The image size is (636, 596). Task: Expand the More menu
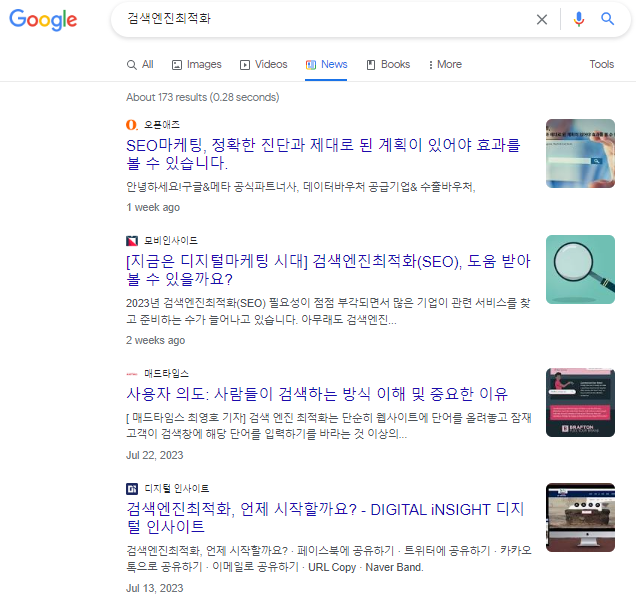pyautogui.click(x=445, y=65)
